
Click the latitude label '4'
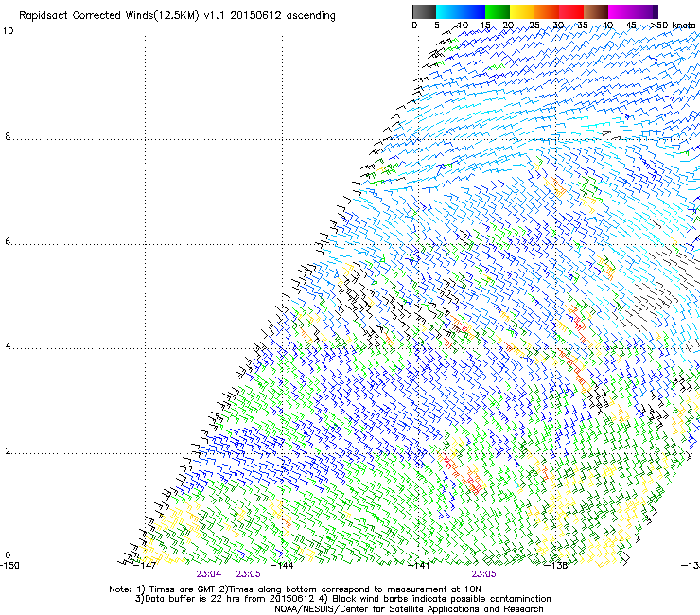pos(8,346)
